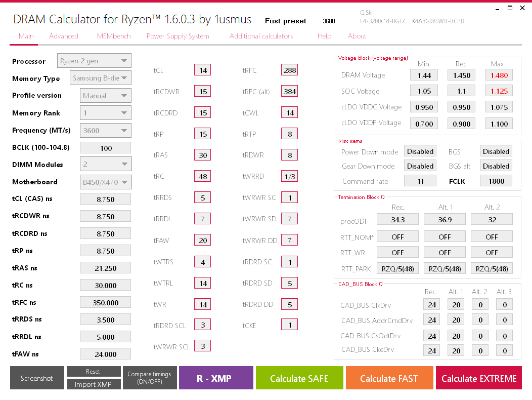Click the BGS Disabled box

(496, 151)
